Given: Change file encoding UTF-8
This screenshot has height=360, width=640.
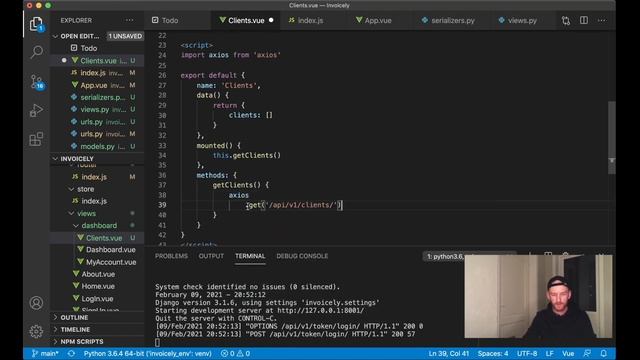Looking at the screenshot, I should (527, 353).
